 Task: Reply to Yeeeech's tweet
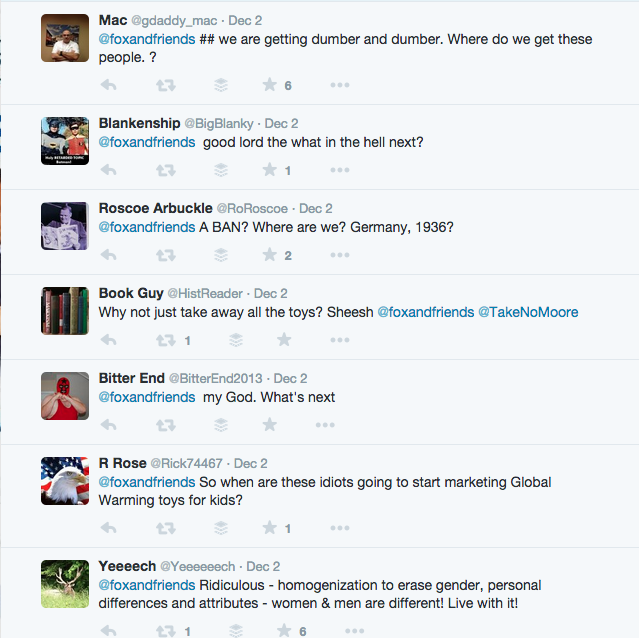click(109, 631)
